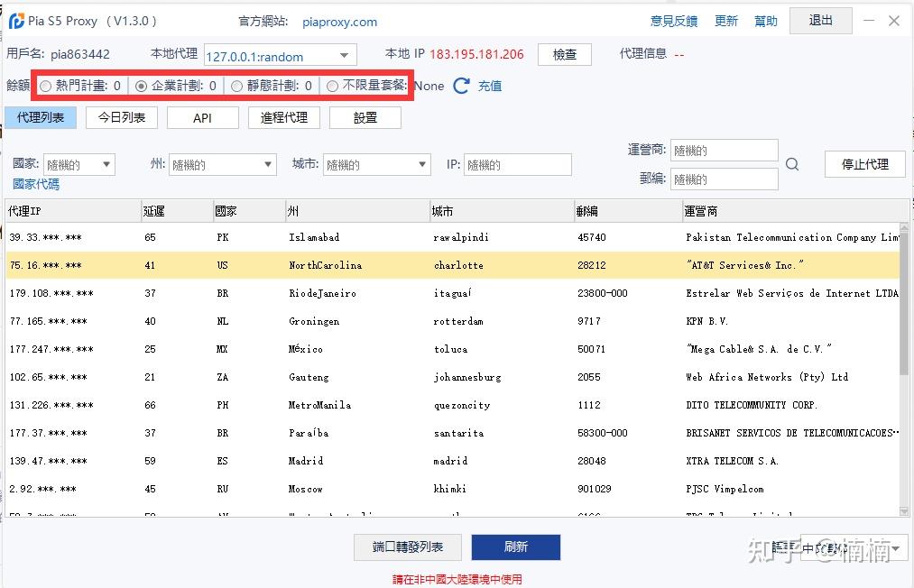Viewport: 914px width, 588px height.
Task: Click the magnifier search icon near 郵編
Action: point(792,165)
